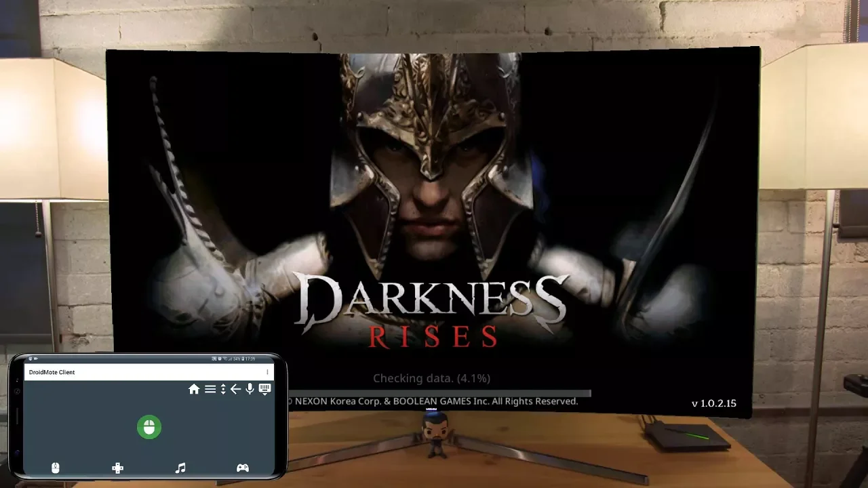The image size is (868, 488).
Task: Switch to the gamepad controller tab
Action: coord(242,468)
